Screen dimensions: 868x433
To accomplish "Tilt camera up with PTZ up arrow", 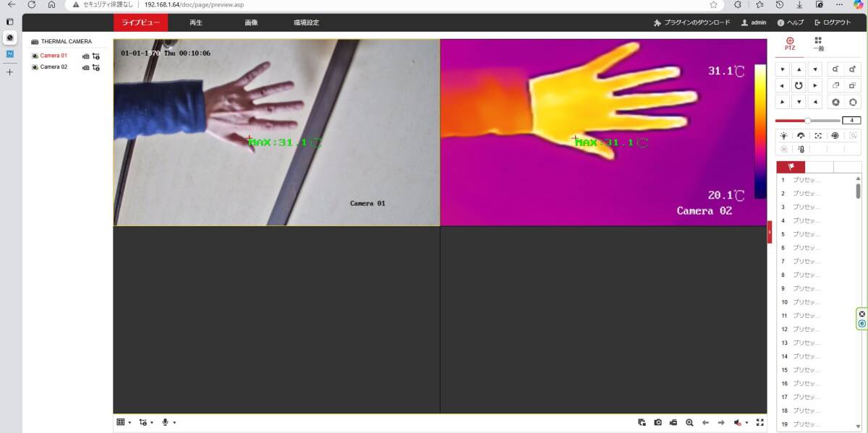I will pyautogui.click(x=799, y=69).
